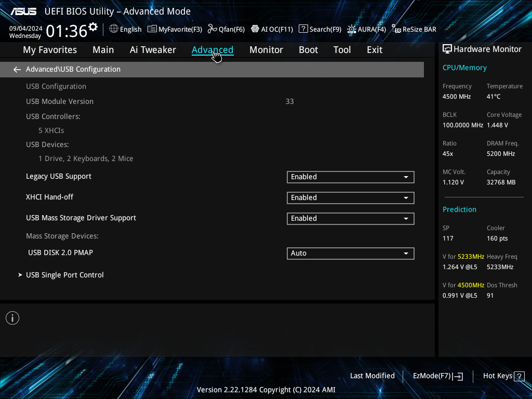
Task: Click Heavy Freq value 5233MHz
Action: (x=500, y=267)
